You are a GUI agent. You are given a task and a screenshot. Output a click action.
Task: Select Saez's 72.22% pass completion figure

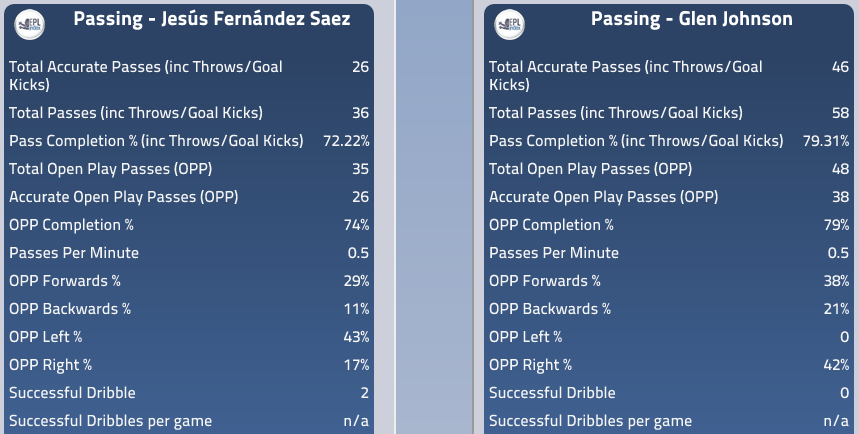click(x=346, y=141)
